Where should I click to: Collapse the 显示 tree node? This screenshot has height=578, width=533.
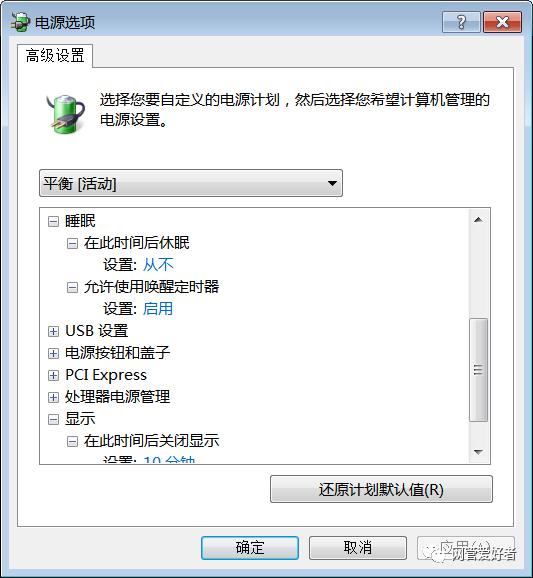point(53,419)
